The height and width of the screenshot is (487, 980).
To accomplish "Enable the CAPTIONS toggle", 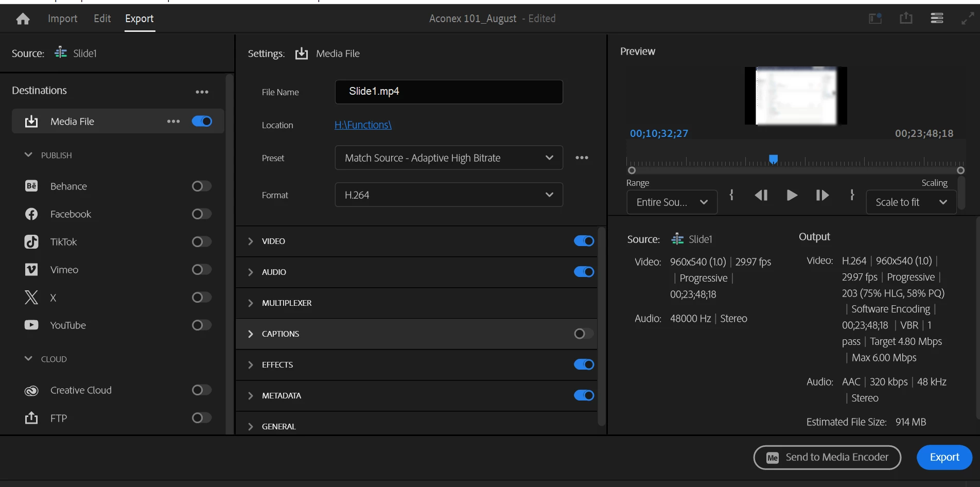I will click(x=584, y=334).
